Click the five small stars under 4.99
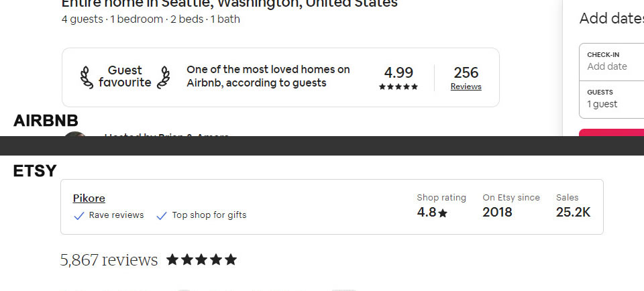Viewport: 644px width, 291px height. pos(398,87)
